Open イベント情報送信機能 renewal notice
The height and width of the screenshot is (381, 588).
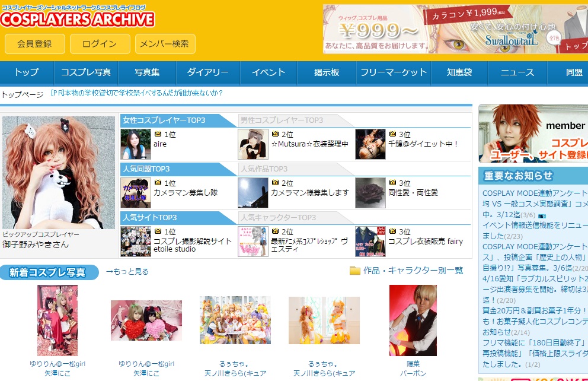coord(535,230)
